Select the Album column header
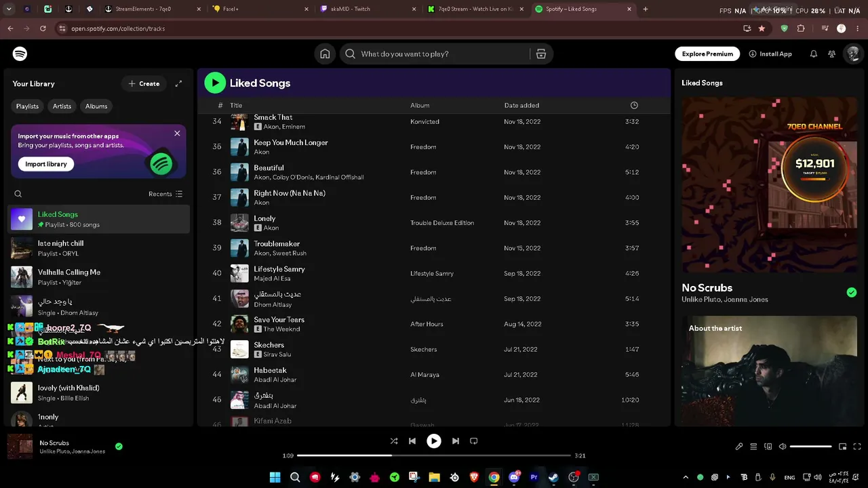 click(x=420, y=106)
